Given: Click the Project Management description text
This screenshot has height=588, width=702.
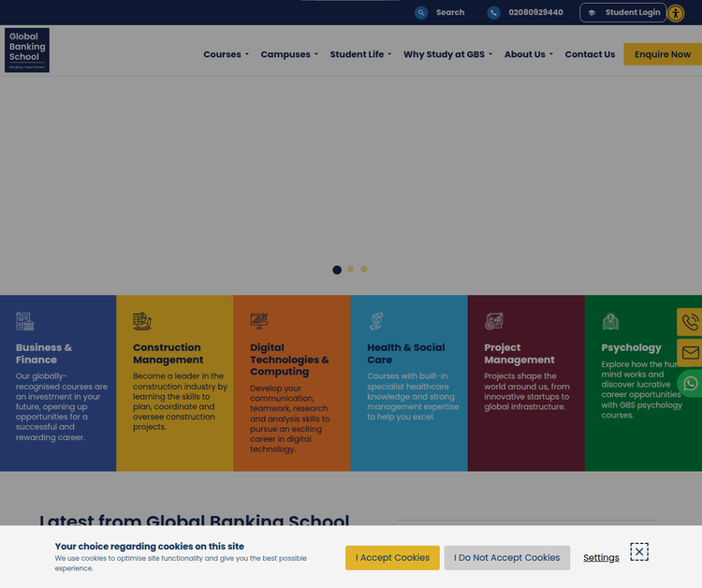Looking at the screenshot, I should (x=526, y=391).
